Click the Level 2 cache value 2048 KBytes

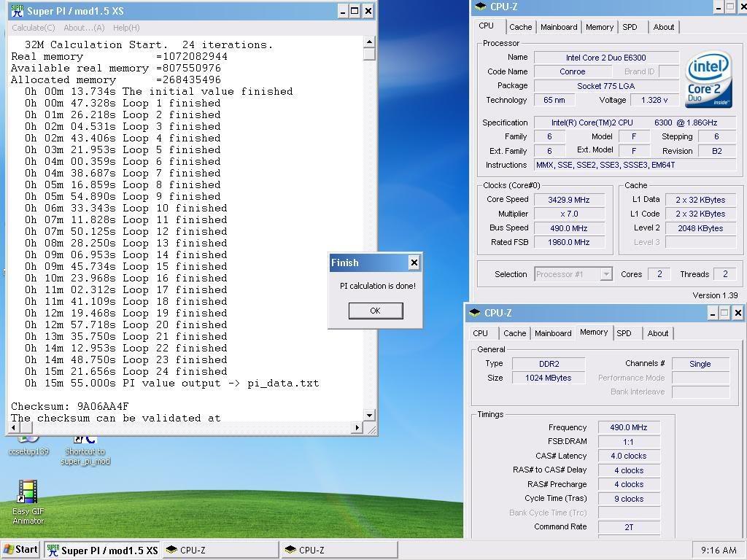[700, 228]
